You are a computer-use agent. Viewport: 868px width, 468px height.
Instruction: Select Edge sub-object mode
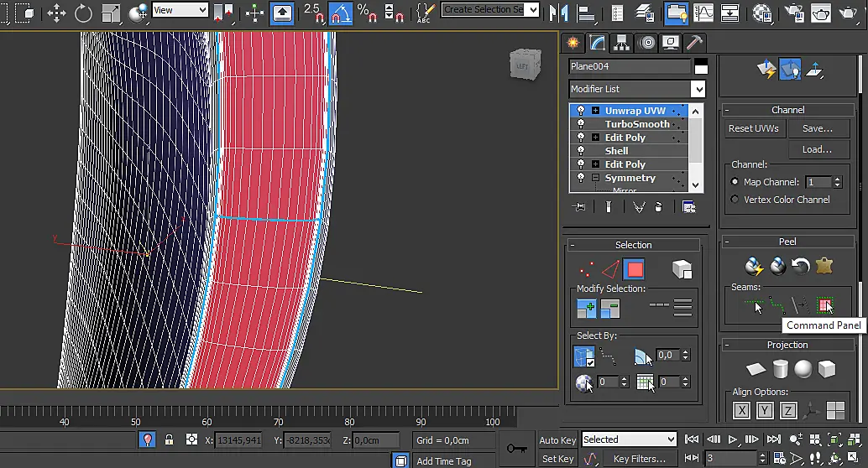(x=610, y=269)
